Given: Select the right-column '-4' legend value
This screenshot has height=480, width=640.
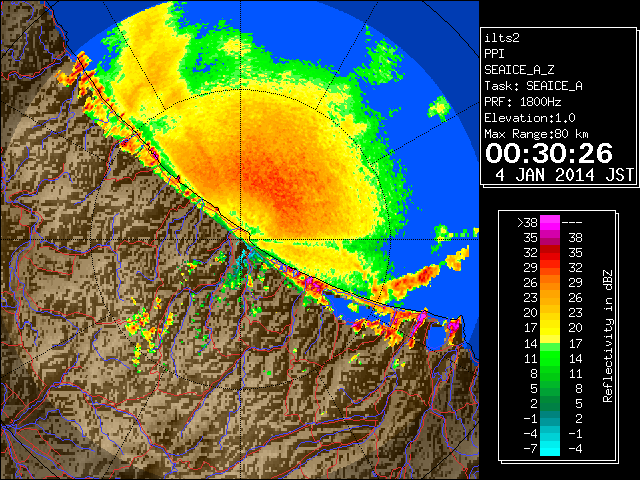Looking at the screenshot, I should [x=575, y=449].
